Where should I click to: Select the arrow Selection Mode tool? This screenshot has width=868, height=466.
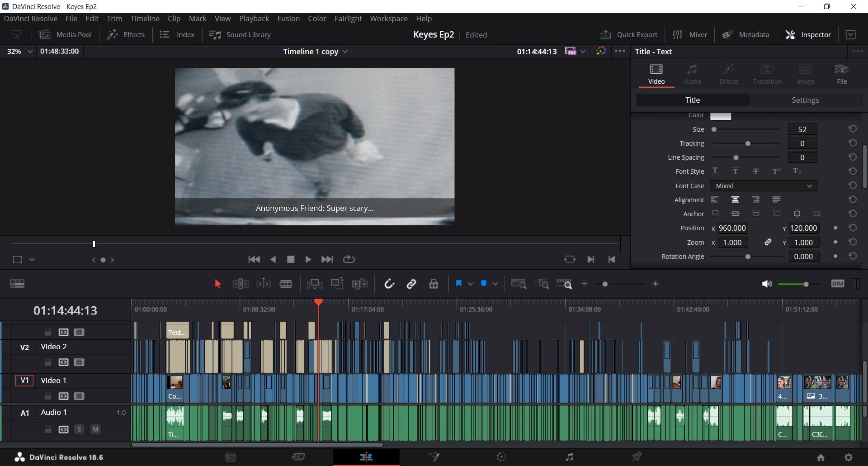[x=217, y=284]
